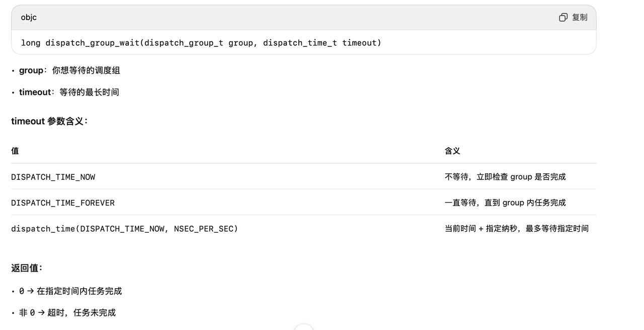This screenshot has height=330, width=644.
Task: Click the DISPATCH_TIME_NOW table cell
Action: [53, 177]
